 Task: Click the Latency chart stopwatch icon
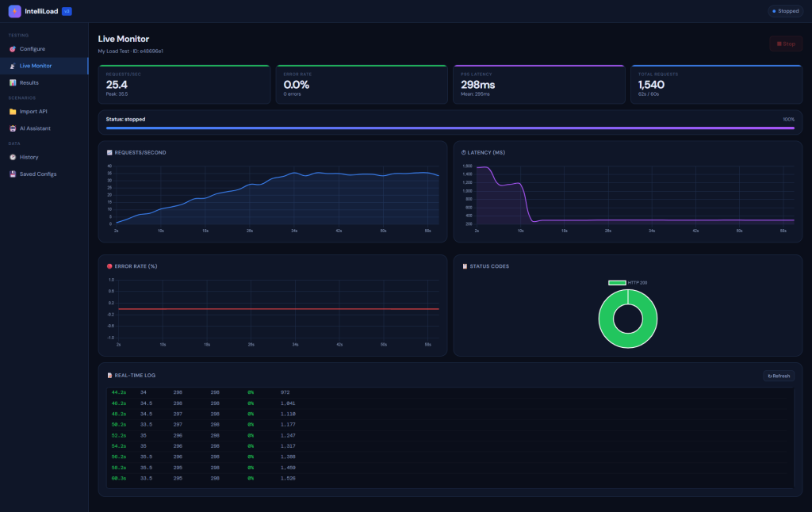point(464,152)
